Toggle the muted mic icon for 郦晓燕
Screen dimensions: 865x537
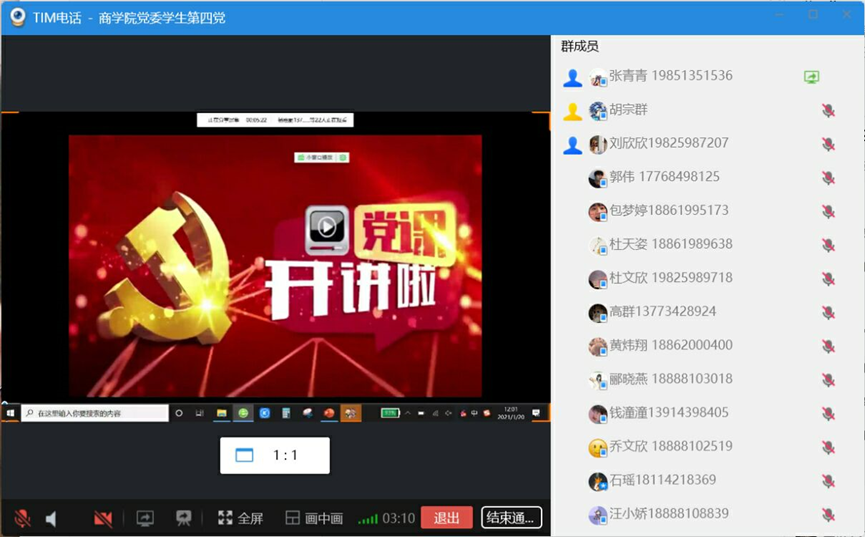point(828,380)
